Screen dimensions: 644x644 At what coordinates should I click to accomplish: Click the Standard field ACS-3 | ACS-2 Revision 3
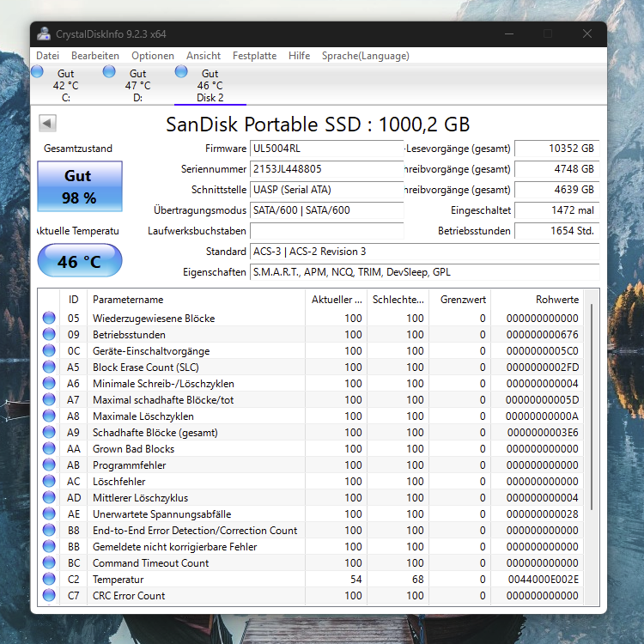point(425,252)
